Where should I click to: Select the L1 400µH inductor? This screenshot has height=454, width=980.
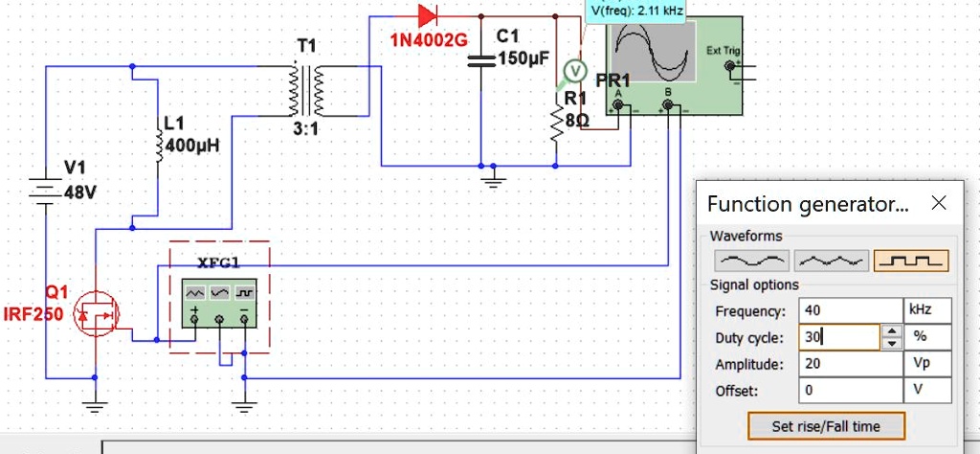159,147
